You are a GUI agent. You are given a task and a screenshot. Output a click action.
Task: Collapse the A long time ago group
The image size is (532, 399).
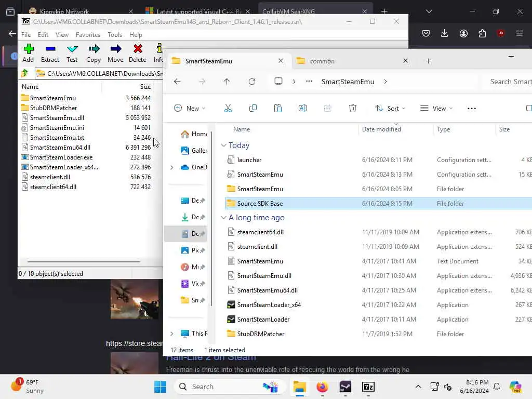coord(223,218)
